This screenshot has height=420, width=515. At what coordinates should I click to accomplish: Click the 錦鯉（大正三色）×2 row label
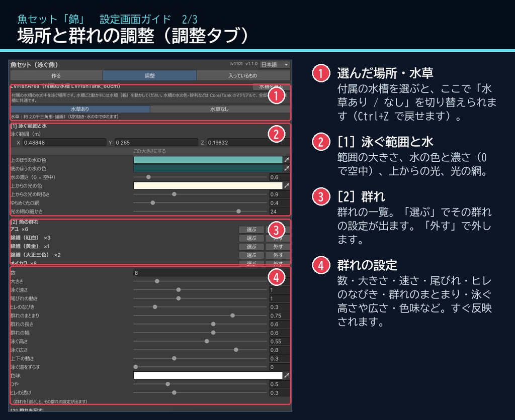36,255
